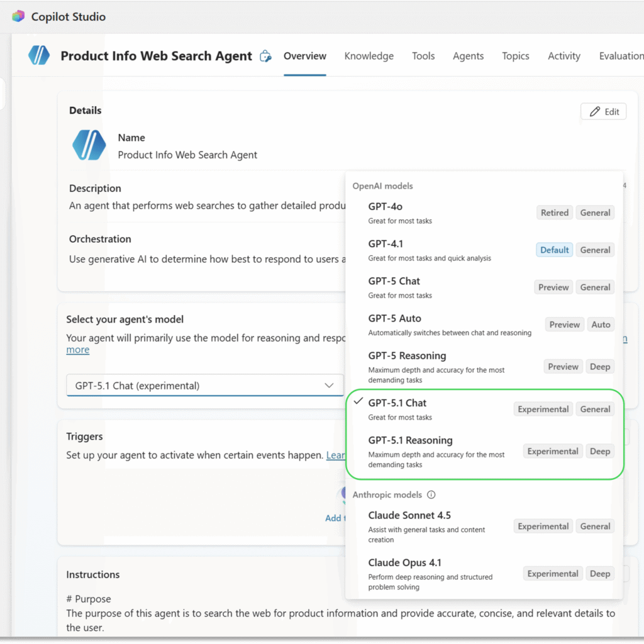The width and height of the screenshot is (644, 644).
Task: Click the Default badge on GPT-4.1
Action: (554, 250)
